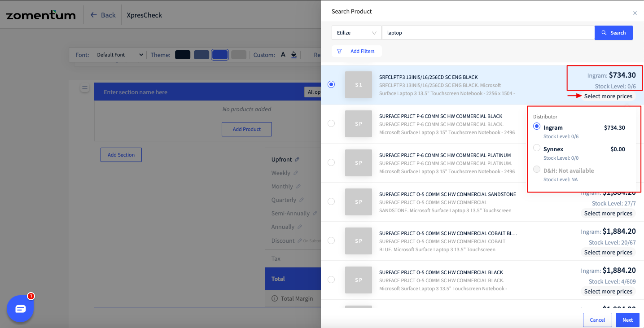Edit the Annually label pencil icon
The image size is (644, 328).
point(299,227)
